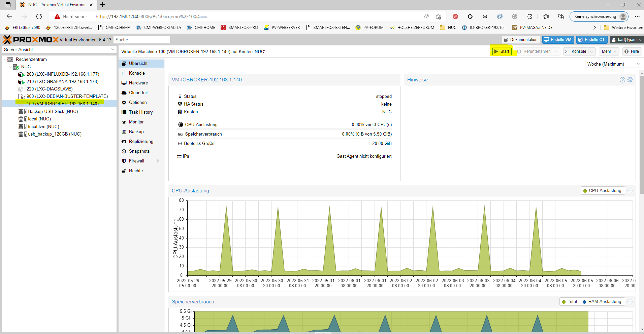Open the browser settings ellipsis menu
644x334 pixels.
tap(637, 16)
